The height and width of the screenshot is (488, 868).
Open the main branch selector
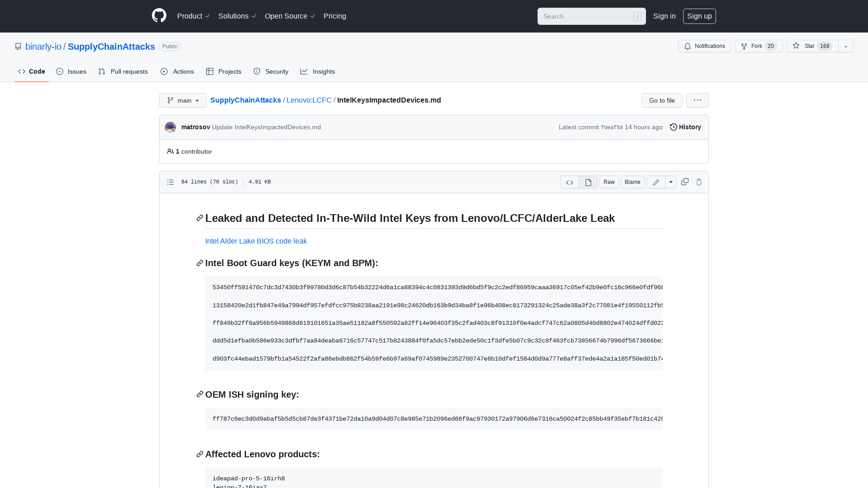coord(183,100)
